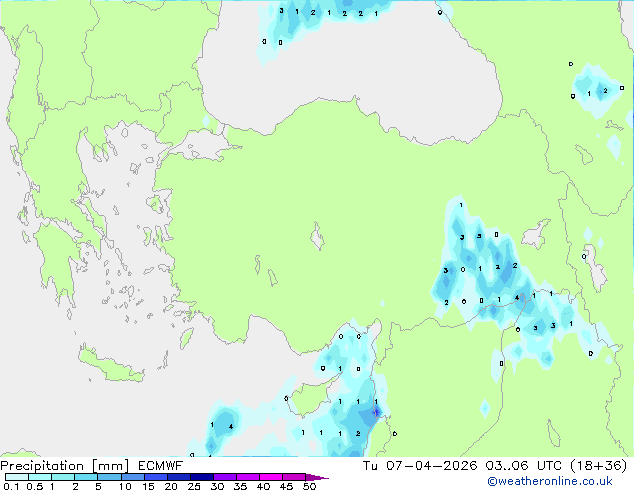Click the island of Crete on map
Screen dimensions: 634x490
109,365
